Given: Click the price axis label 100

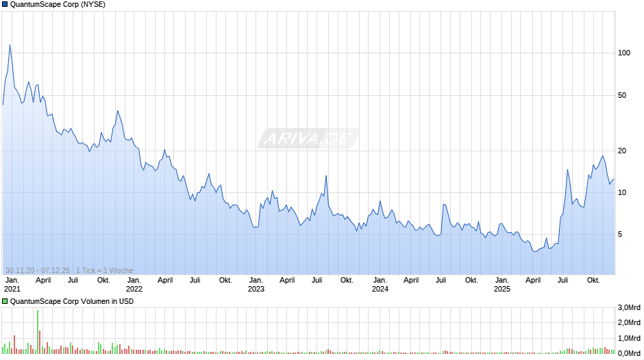Looking at the screenshot, I should point(624,53).
